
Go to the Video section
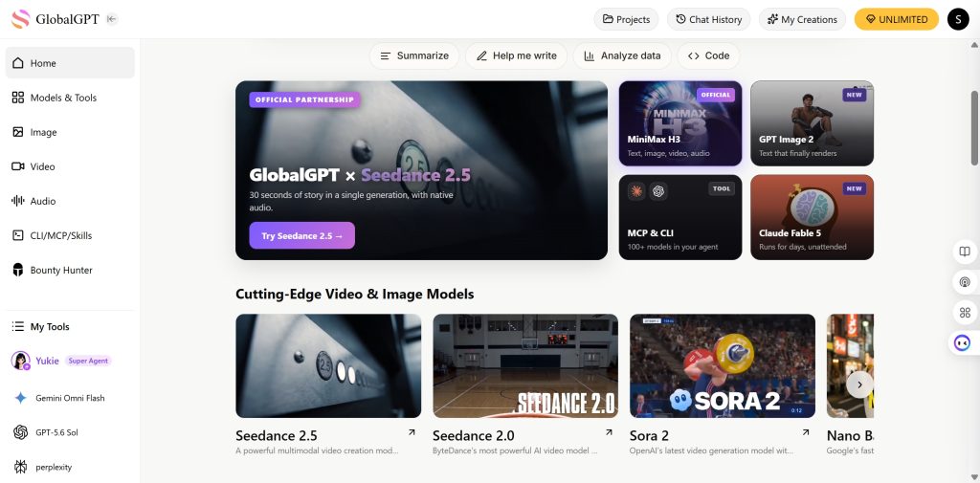pyautogui.click(x=70, y=166)
